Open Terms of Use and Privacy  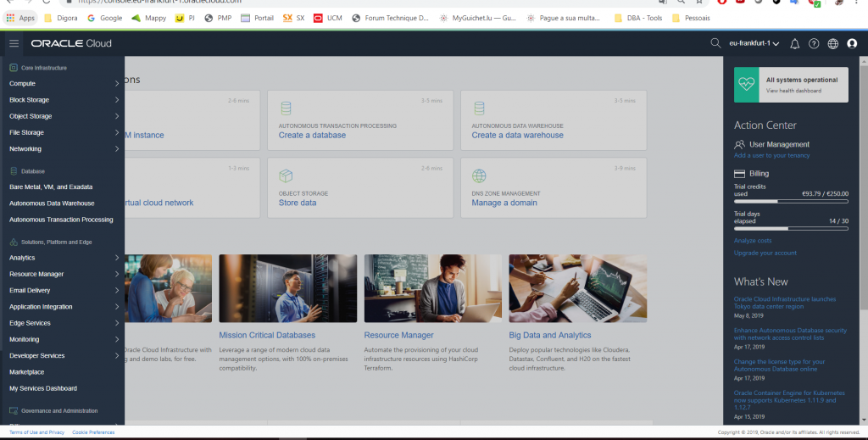pos(36,432)
